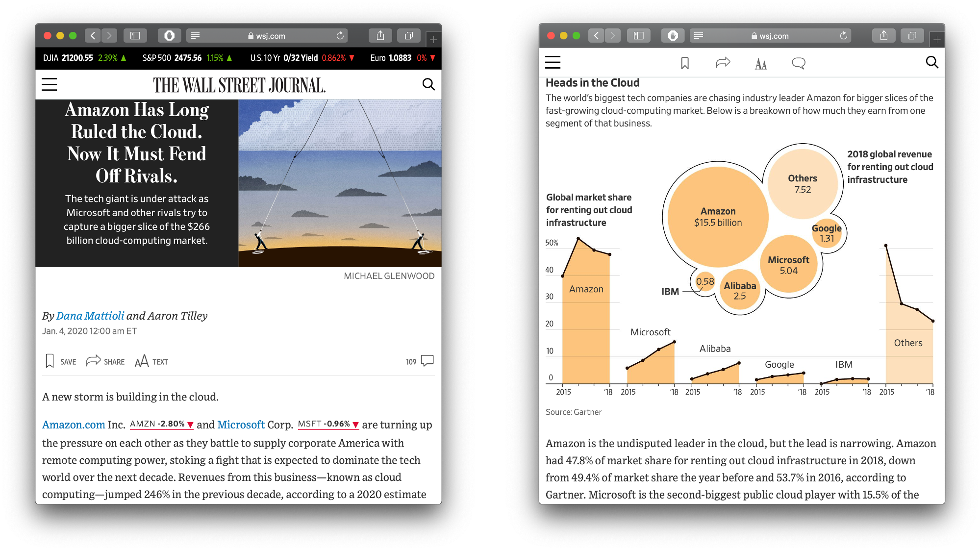Click speech bubble icon in right window's toolbar
Image resolution: width=980 pixels, height=550 pixels.
point(798,63)
